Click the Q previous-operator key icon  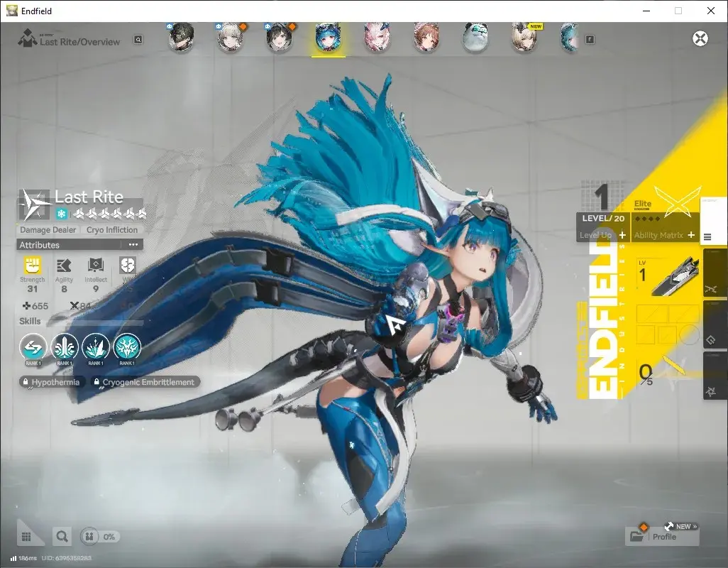138,40
